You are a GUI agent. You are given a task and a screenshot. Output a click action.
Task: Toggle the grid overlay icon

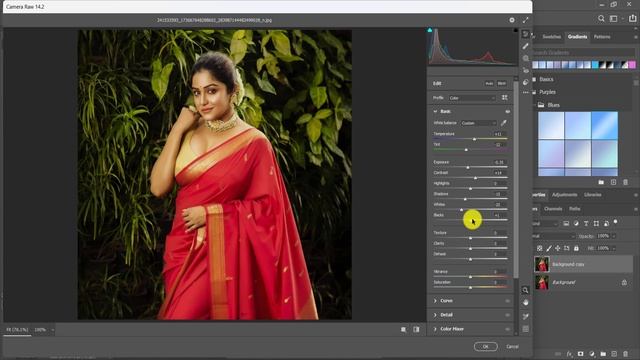coord(525,329)
